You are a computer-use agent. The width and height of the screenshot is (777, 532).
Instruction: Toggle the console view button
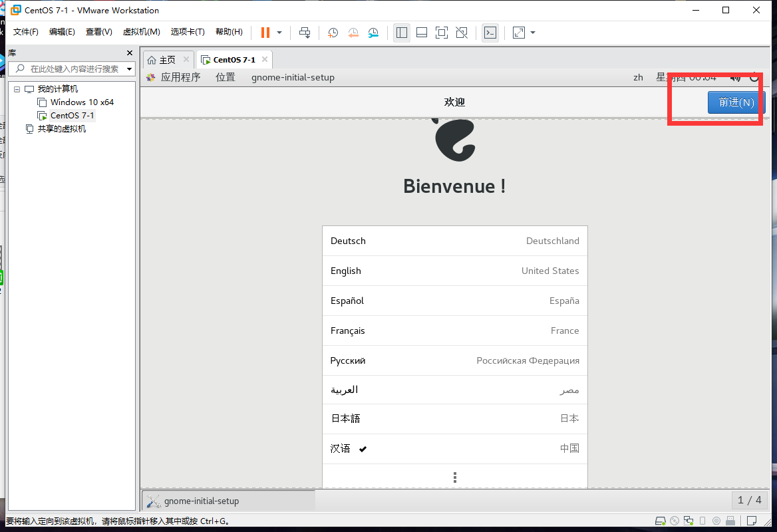(x=490, y=33)
